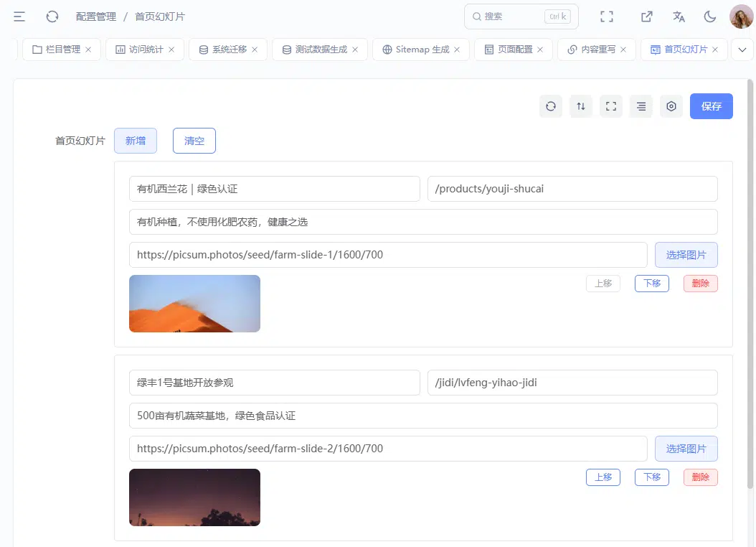The image size is (756, 547).
Task: Open the language translation switcher
Action: [x=679, y=17]
